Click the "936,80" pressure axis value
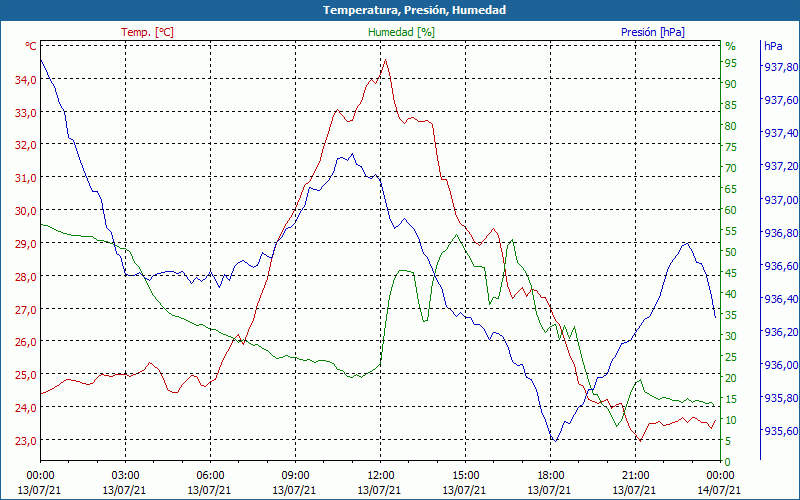This screenshot has height=500, width=800. click(781, 233)
